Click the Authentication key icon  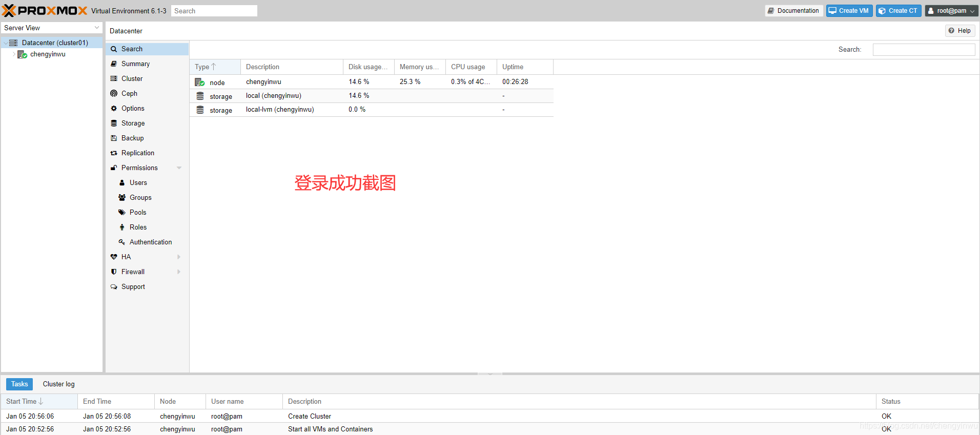click(122, 242)
